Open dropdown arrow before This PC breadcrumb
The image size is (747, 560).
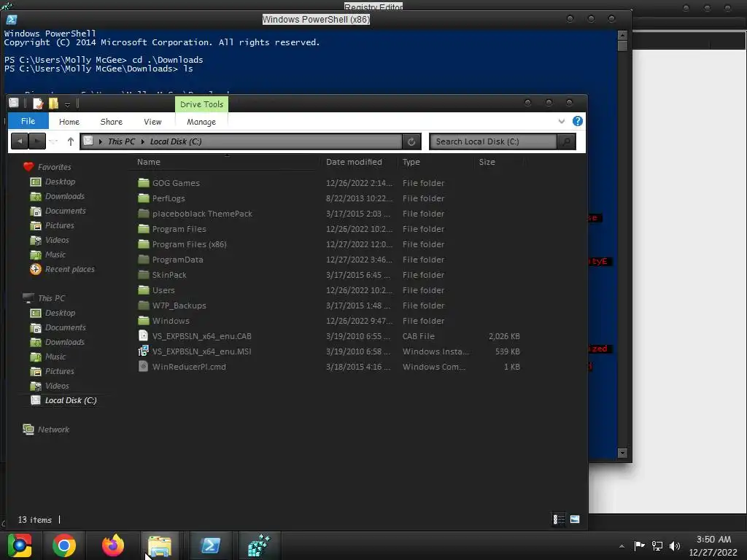[x=101, y=141]
